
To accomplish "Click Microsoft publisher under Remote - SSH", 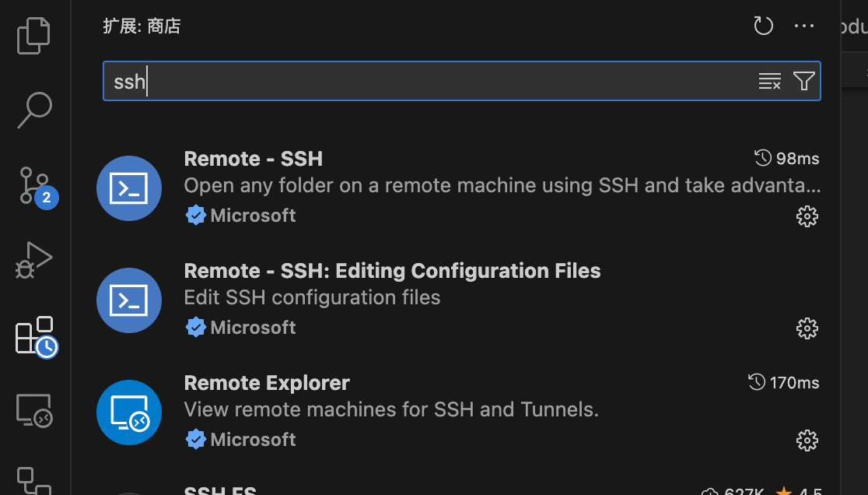I will (x=253, y=216).
